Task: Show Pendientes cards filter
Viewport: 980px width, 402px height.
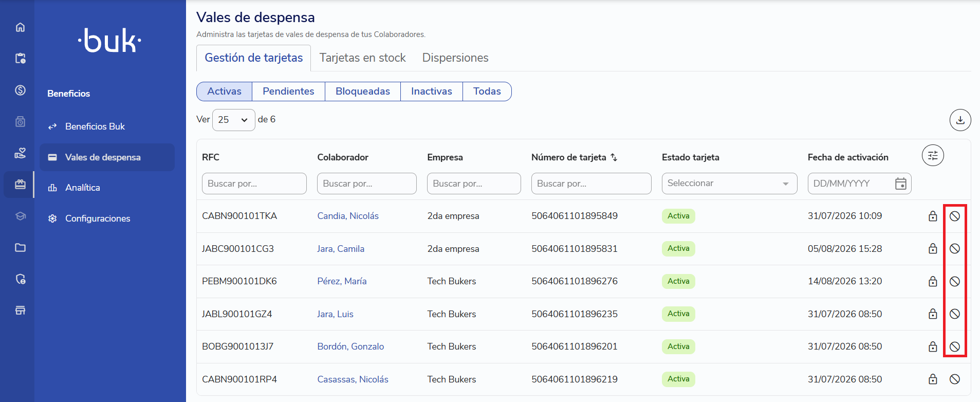Action: [x=288, y=92]
